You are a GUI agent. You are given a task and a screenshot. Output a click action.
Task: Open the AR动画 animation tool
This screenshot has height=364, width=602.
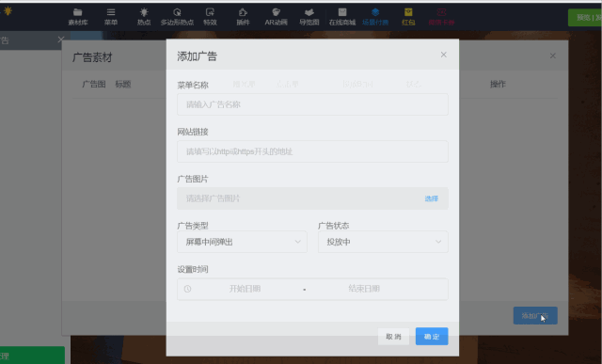point(276,17)
